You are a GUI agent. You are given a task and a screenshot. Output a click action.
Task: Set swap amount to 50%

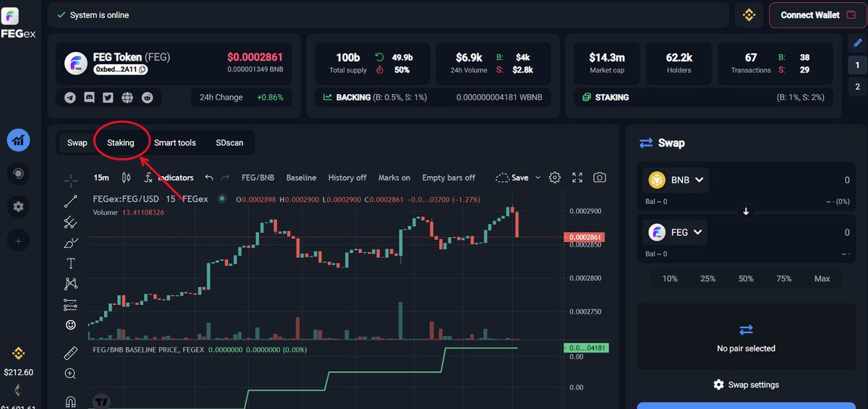[x=746, y=279]
